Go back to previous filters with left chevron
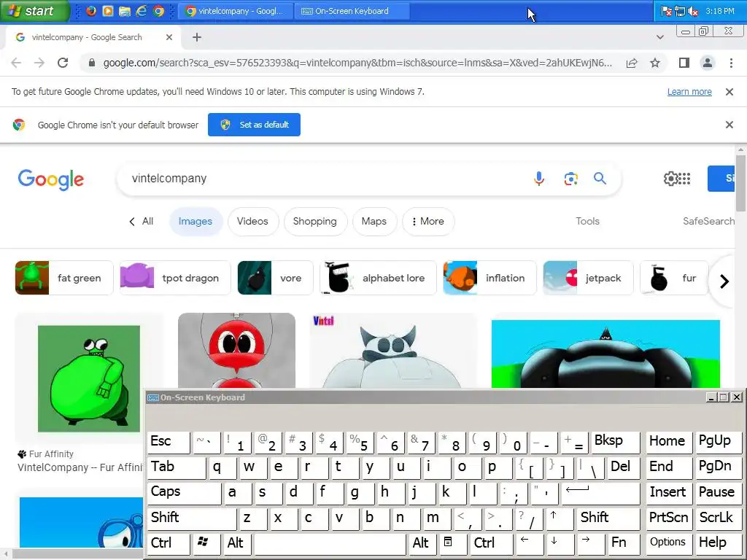Image resolution: width=747 pixels, height=560 pixels. (x=132, y=222)
